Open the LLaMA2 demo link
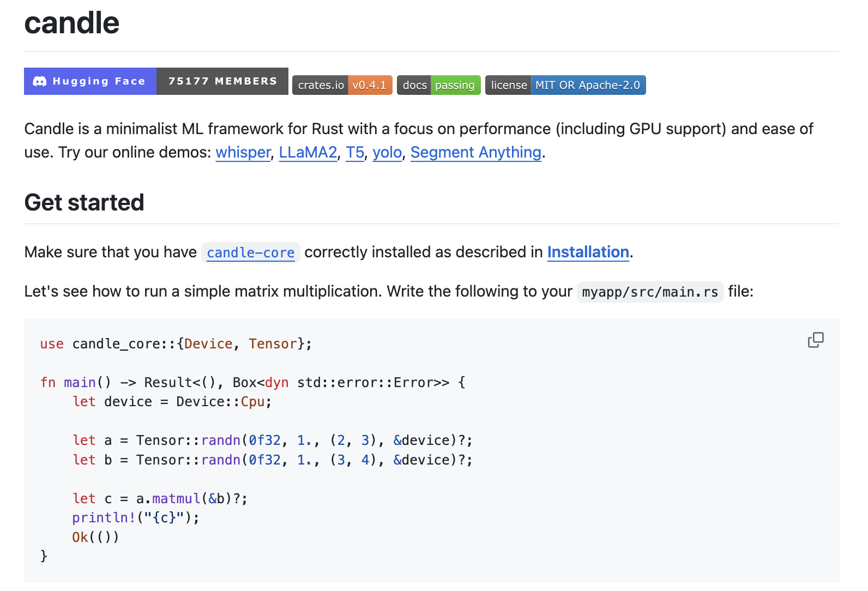Screen dimensions: 868x591 point(308,153)
